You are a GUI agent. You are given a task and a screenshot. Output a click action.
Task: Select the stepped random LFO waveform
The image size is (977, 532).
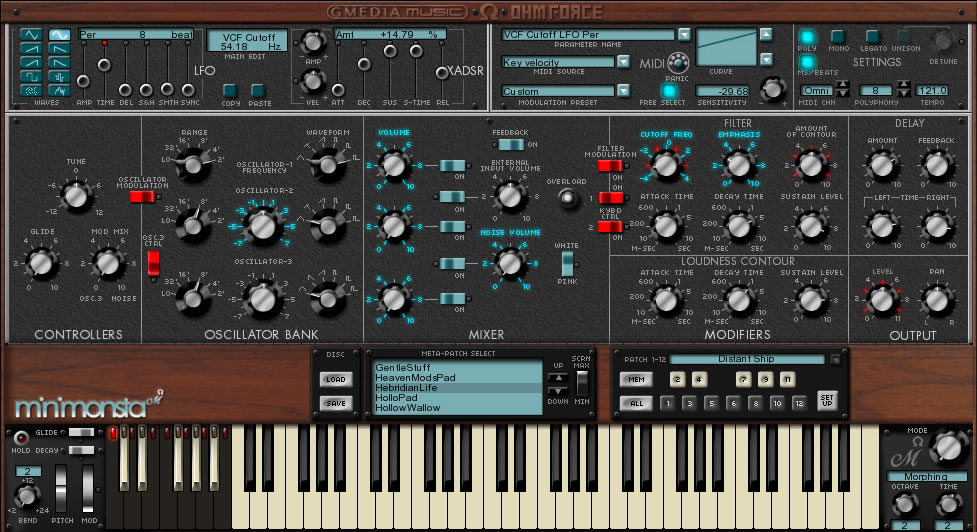click(x=59, y=77)
